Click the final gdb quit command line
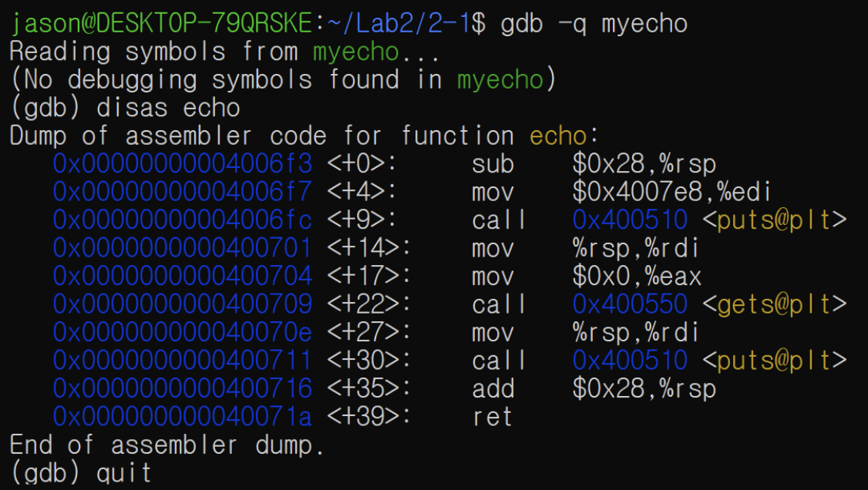 (x=81, y=473)
